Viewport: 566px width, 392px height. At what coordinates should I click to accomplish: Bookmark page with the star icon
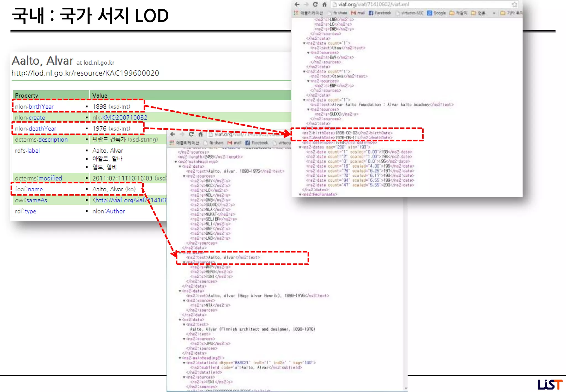point(514,4)
